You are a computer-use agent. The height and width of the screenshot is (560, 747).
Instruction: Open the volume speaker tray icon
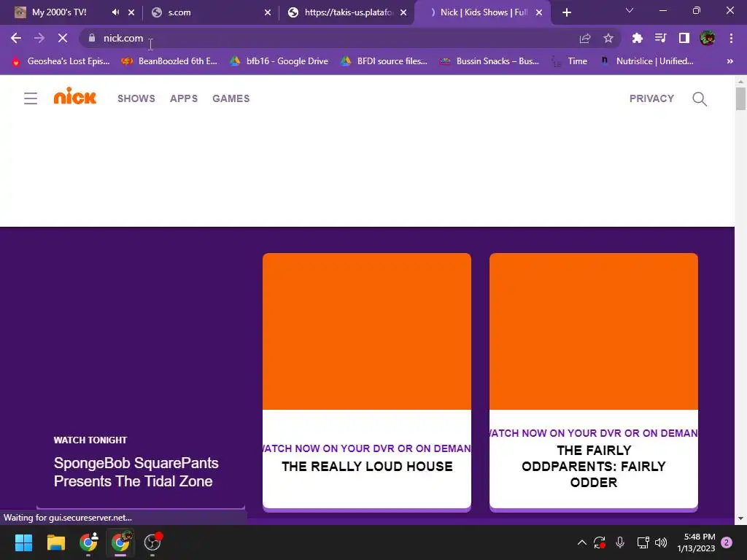[661, 542]
